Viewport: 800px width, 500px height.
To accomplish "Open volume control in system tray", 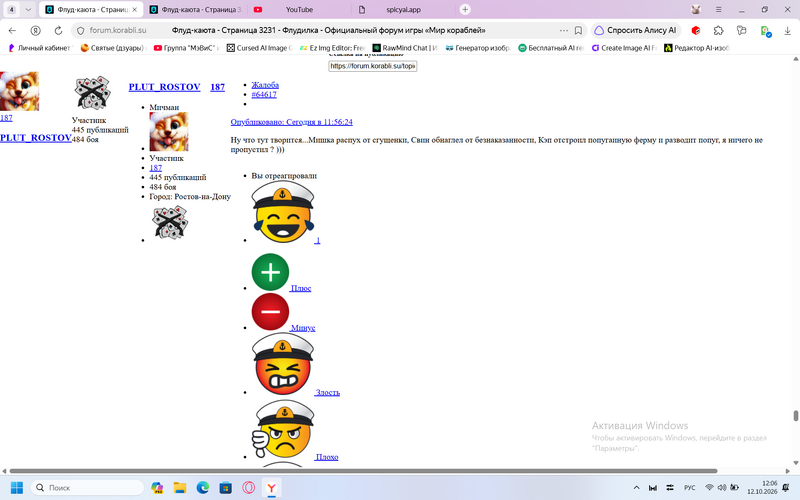I will point(722,488).
